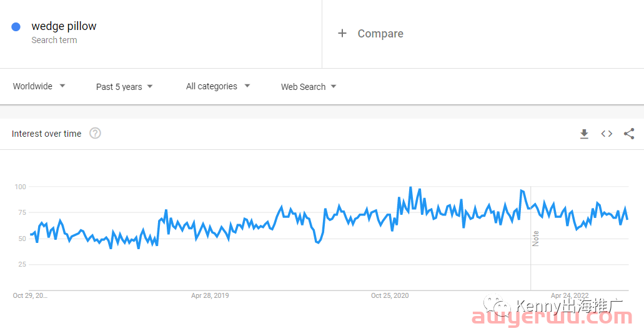The height and width of the screenshot is (336, 644).
Task: Click the plus icon beside Compare
Action: point(342,33)
